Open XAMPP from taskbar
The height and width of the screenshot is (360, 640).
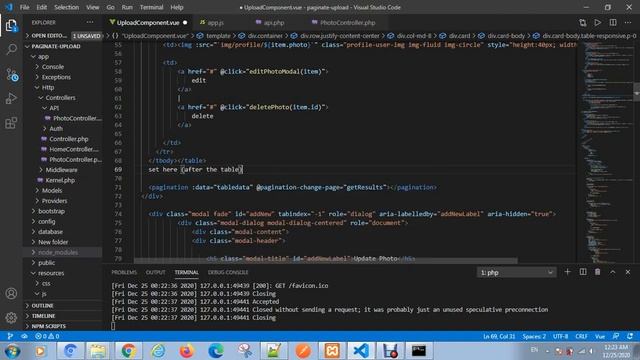point(332,351)
